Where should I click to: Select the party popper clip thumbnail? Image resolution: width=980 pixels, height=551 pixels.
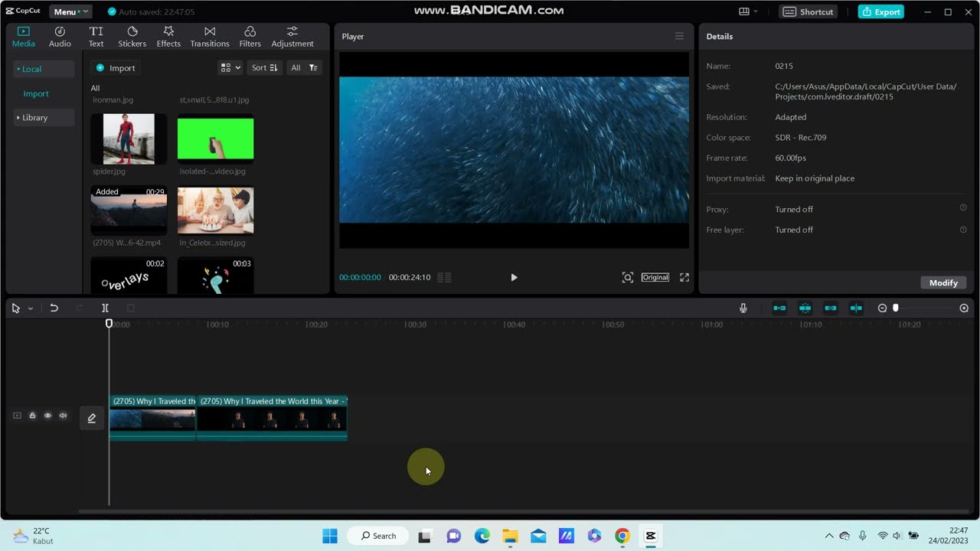tap(215, 275)
